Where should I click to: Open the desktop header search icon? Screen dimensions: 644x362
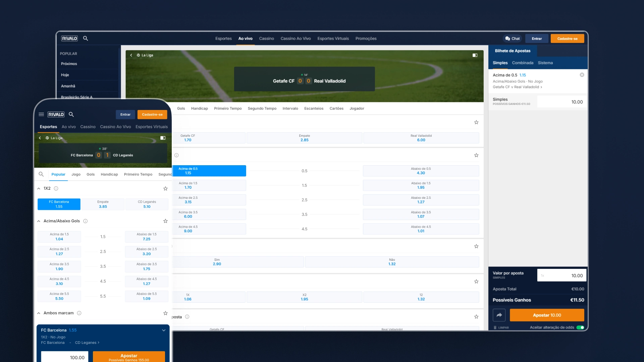coord(86,39)
